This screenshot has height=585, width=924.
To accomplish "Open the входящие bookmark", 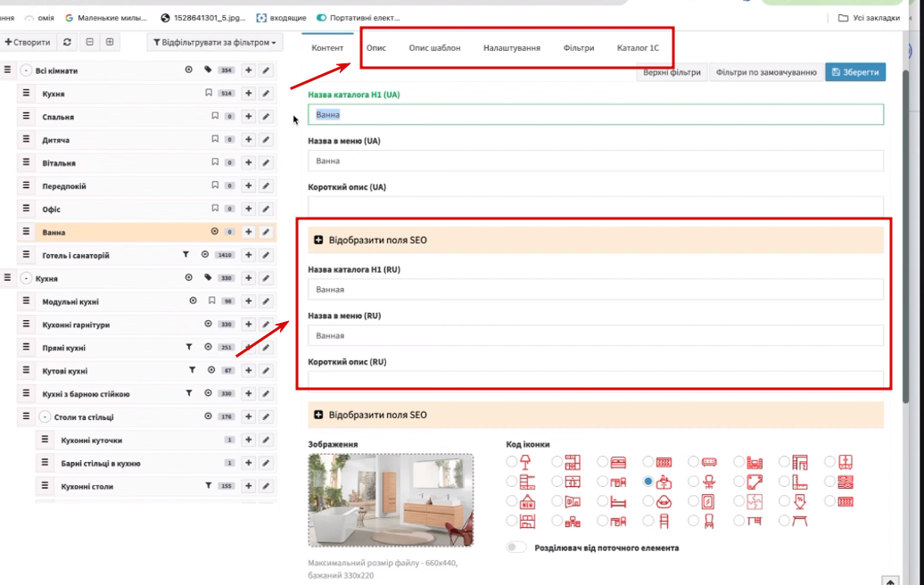I will [x=282, y=18].
